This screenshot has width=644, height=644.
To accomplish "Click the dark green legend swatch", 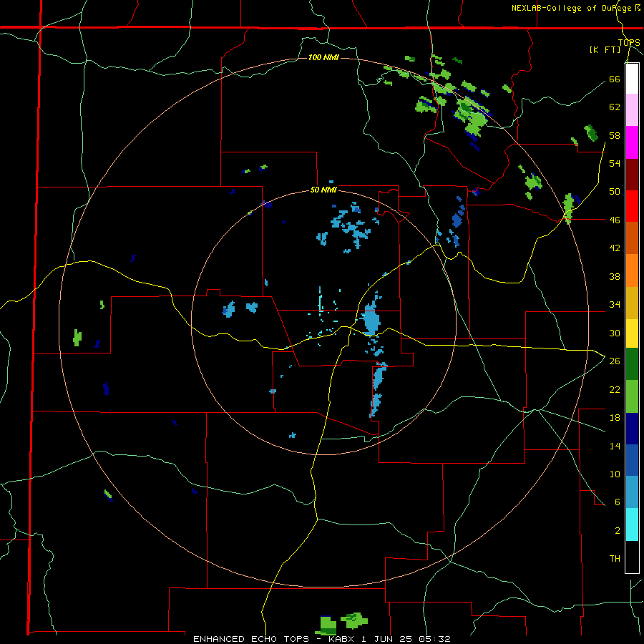I will click(632, 364).
